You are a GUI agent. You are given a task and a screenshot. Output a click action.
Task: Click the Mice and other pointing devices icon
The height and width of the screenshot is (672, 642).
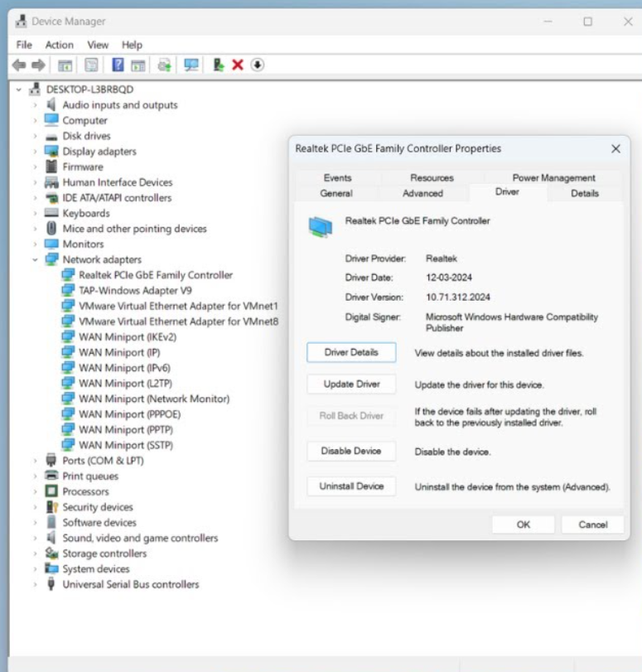tap(51, 228)
